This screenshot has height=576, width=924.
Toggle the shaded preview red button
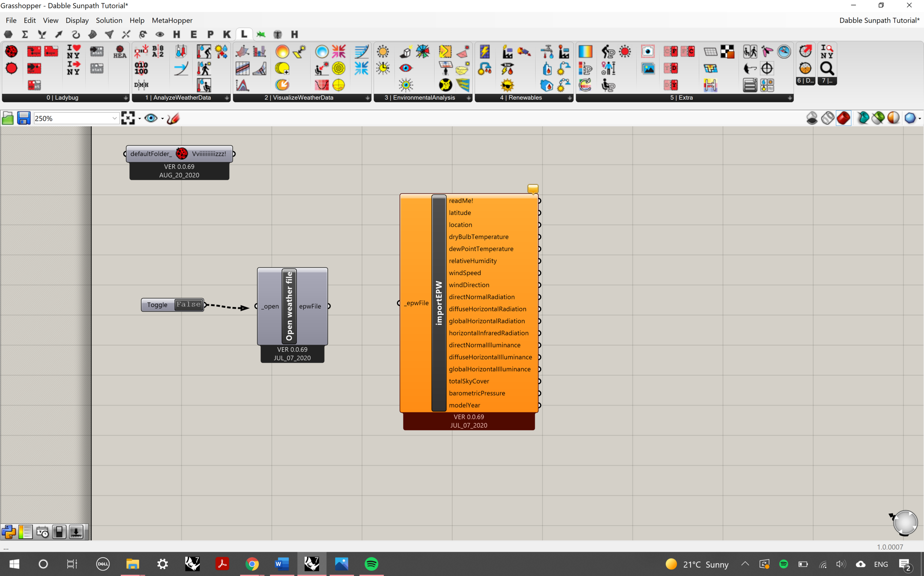point(843,118)
